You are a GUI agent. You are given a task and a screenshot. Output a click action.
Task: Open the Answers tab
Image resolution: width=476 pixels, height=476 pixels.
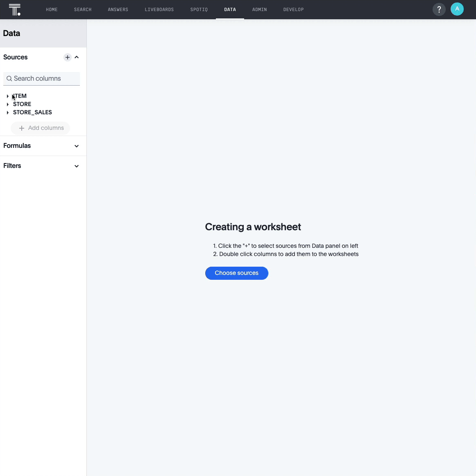pyautogui.click(x=118, y=9)
